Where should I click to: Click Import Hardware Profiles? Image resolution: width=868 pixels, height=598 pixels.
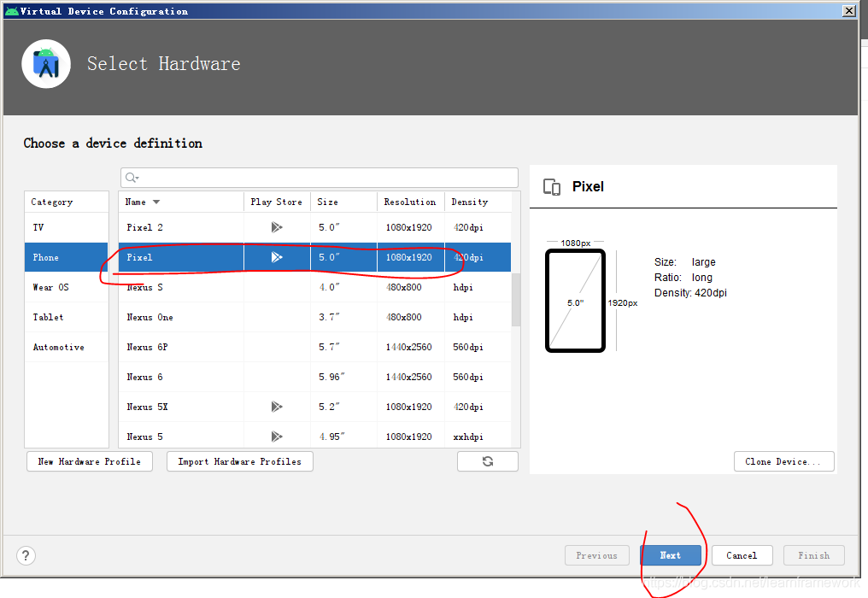pyautogui.click(x=240, y=461)
